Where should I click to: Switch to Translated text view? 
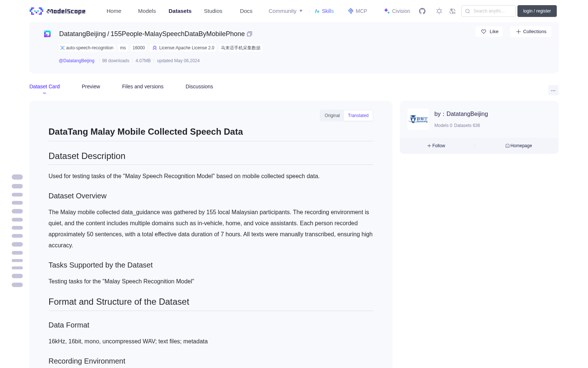(358, 116)
